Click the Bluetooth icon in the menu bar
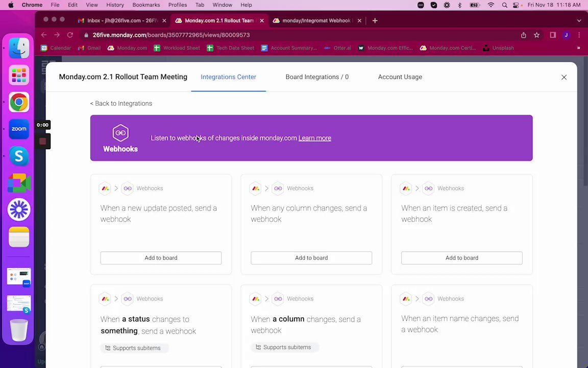 [460, 5]
